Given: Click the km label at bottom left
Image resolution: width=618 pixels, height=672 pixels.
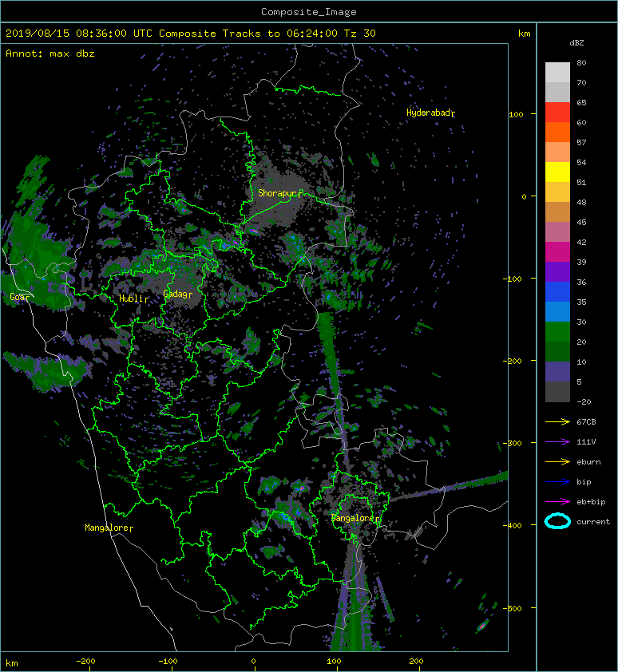Looking at the screenshot, I should pyautogui.click(x=12, y=663).
